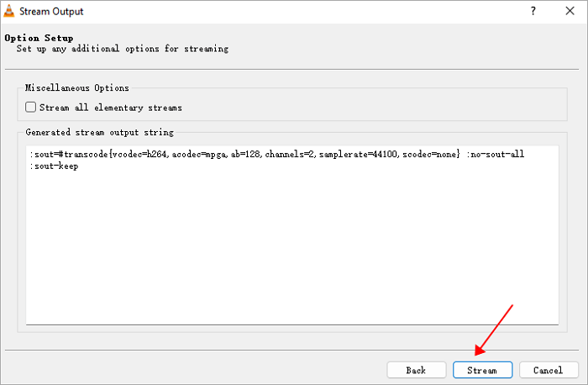Click 'vcodec=h264' in the output string
588x385 pixels.
[139, 156]
